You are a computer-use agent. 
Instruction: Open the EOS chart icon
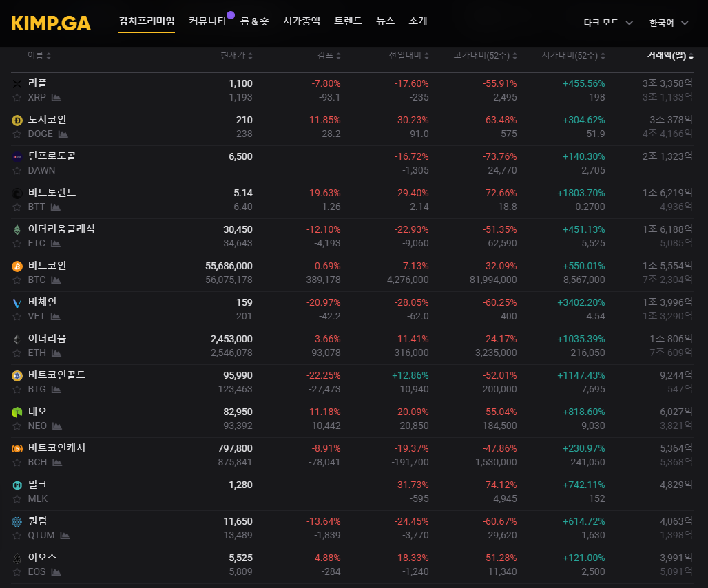pyautogui.click(x=56, y=572)
